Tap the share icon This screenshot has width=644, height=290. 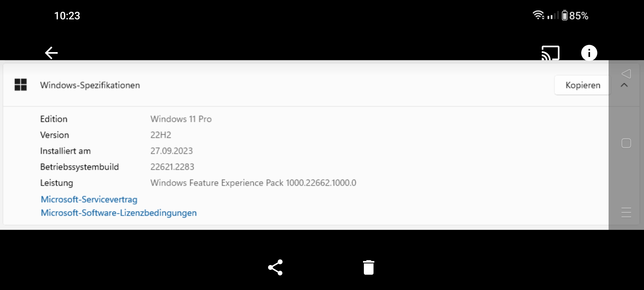pos(275,267)
